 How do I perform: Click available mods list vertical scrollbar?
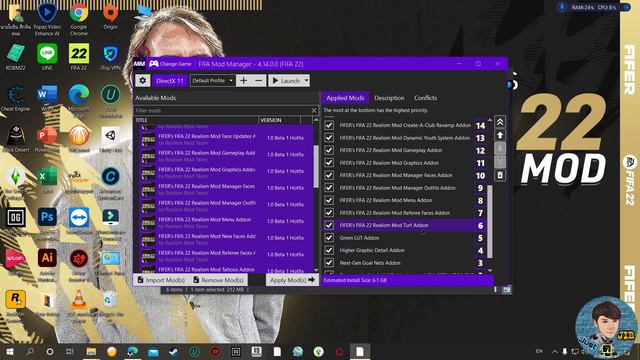pos(316,167)
